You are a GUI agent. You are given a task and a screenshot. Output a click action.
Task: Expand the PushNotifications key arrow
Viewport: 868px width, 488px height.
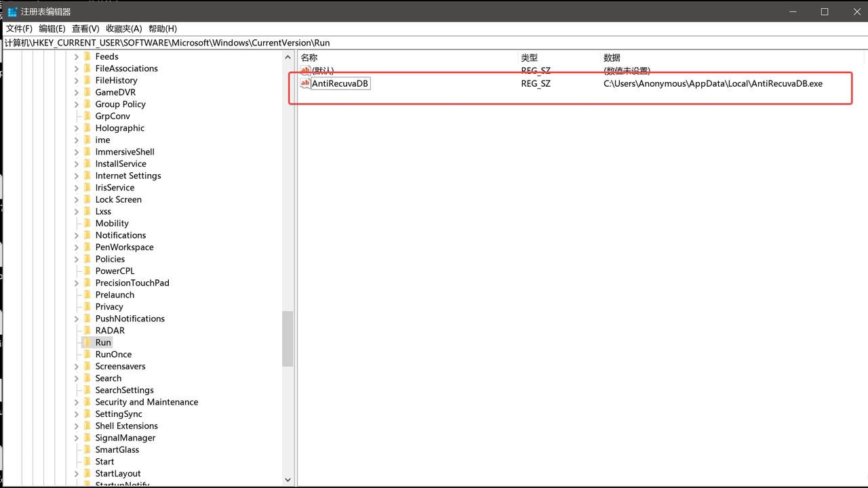click(77, 319)
